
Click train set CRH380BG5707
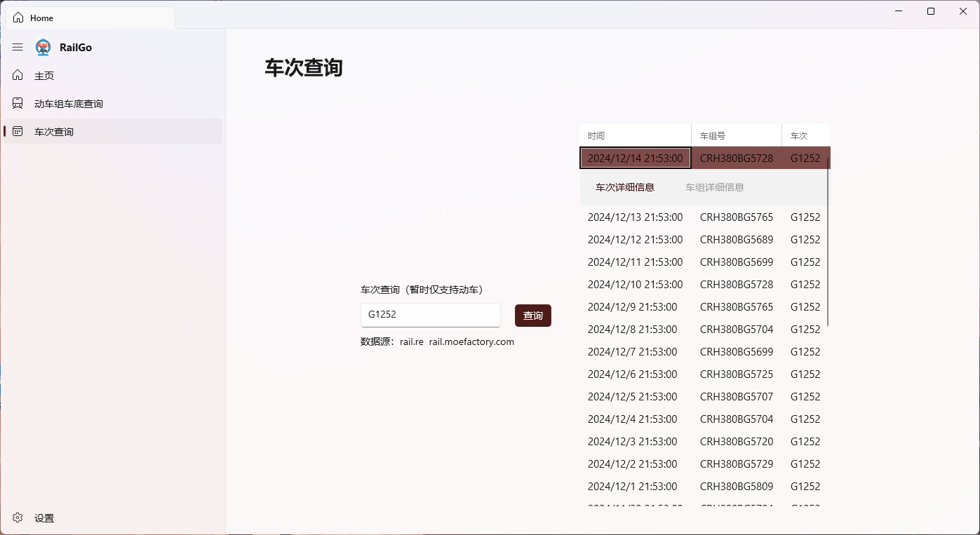pos(737,397)
